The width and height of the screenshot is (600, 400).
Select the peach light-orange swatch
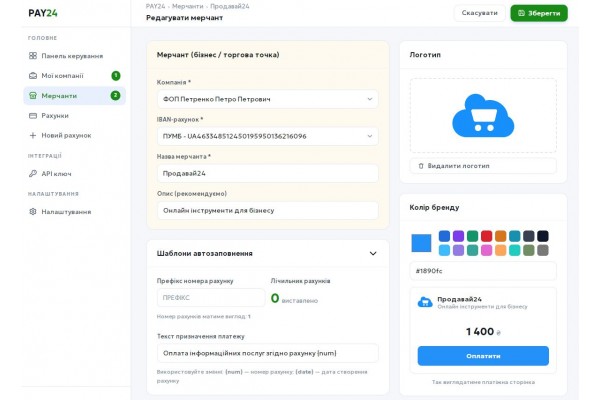point(501,250)
